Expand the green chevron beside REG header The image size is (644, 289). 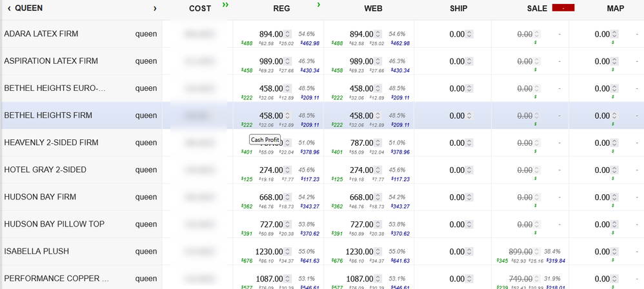pos(319,5)
